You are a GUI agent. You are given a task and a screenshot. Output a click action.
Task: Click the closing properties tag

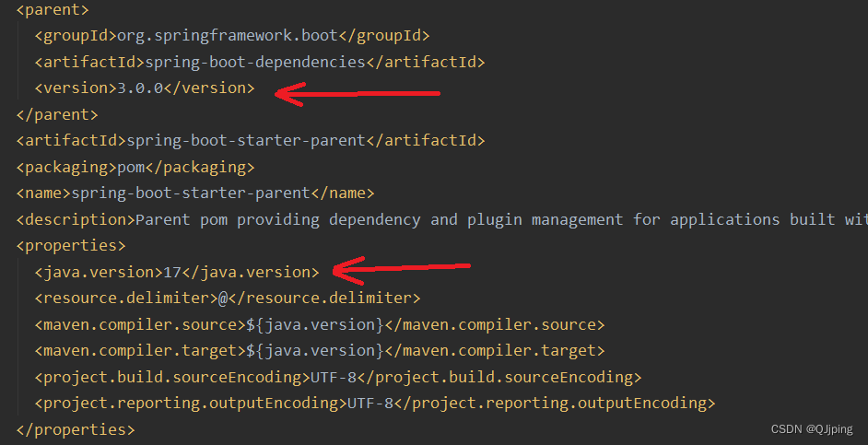(76, 430)
